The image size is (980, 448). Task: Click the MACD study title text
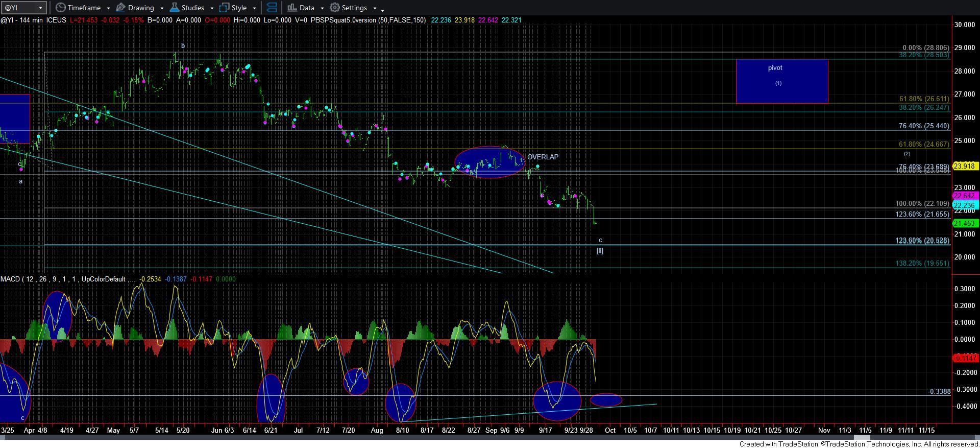tap(68, 279)
